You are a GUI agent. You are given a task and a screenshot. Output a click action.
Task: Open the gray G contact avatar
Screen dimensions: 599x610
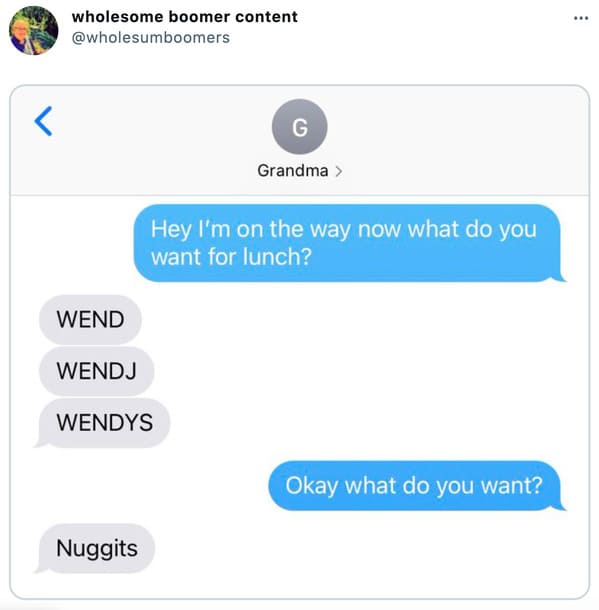click(x=300, y=127)
